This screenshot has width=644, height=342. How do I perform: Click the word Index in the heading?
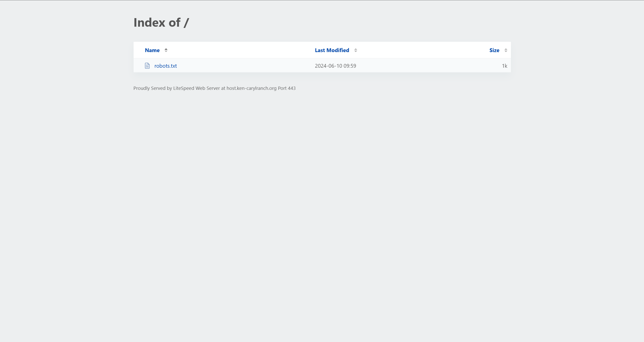[x=149, y=22]
